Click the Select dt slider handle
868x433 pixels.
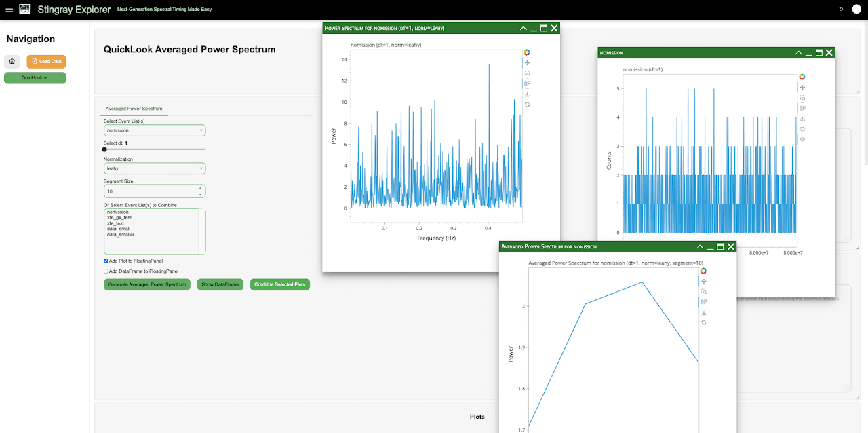(x=105, y=149)
